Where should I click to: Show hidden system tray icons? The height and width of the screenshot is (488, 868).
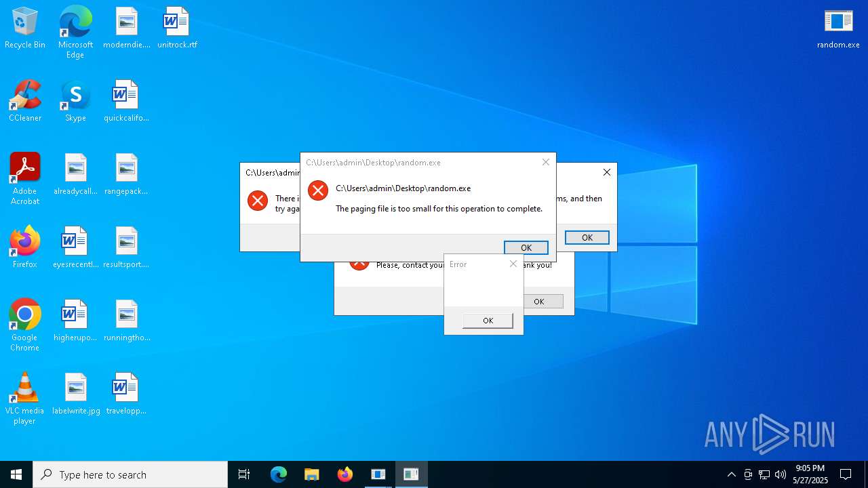(x=731, y=474)
